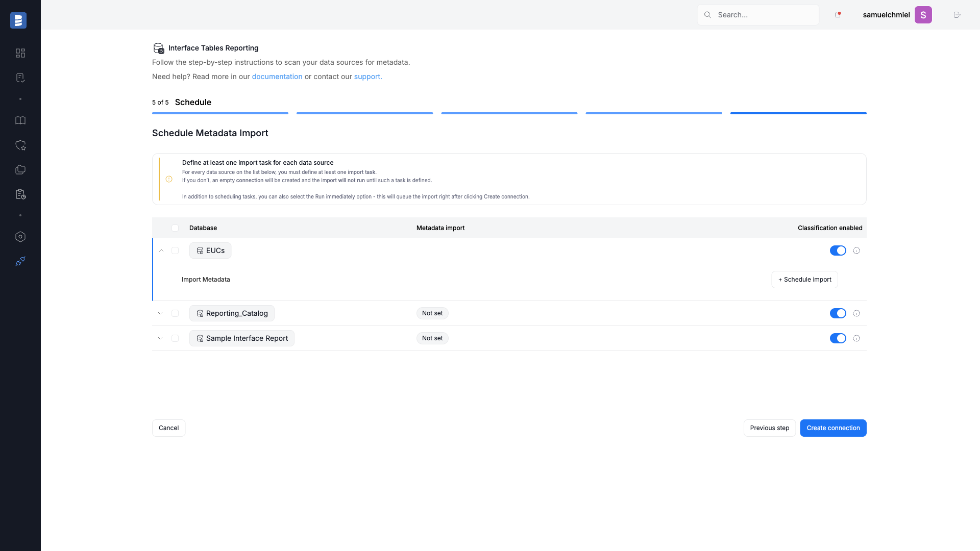Click the Create connection button
980x551 pixels.
click(x=833, y=428)
